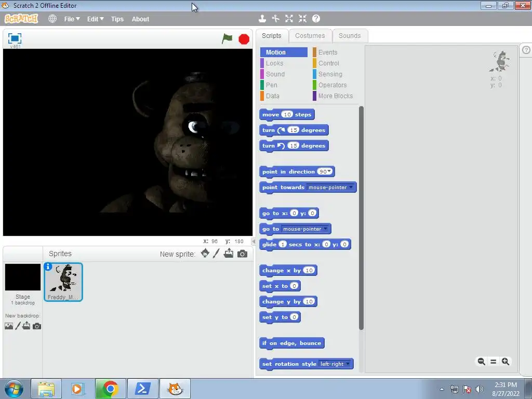Click the Block help question mark tool

point(316,19)
